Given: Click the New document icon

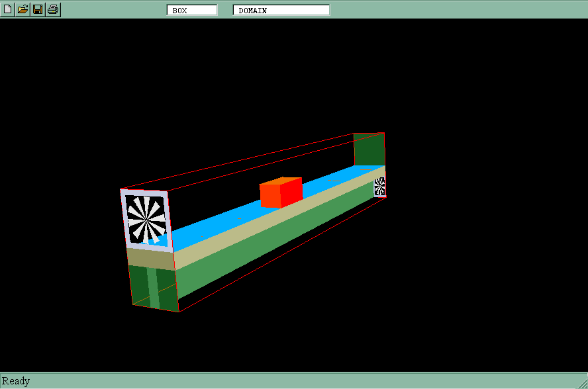Looking at the screenshot, I should [7, 9].
